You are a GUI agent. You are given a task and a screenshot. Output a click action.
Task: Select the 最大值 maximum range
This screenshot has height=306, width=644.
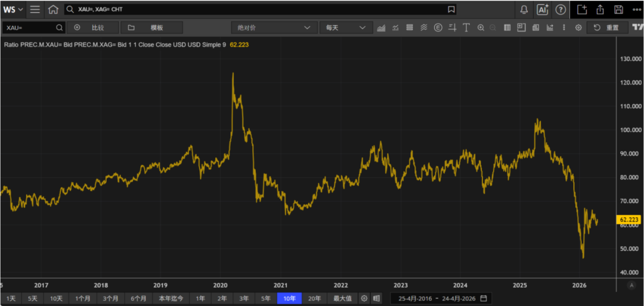point(342,298)
